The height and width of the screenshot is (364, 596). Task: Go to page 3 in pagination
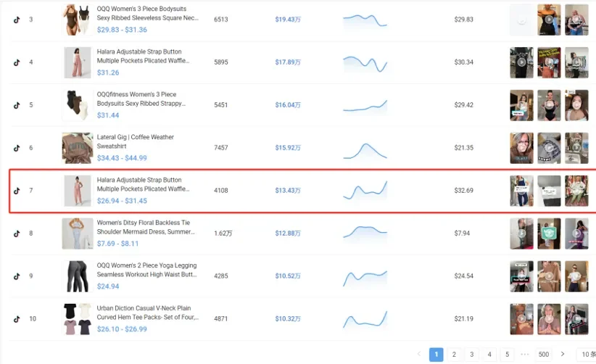(x=472, y=355)
